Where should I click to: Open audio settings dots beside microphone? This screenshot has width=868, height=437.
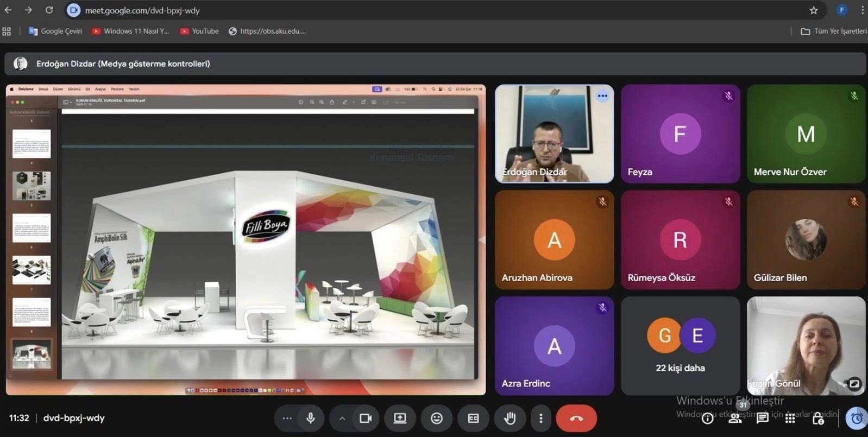pos(287,418)
